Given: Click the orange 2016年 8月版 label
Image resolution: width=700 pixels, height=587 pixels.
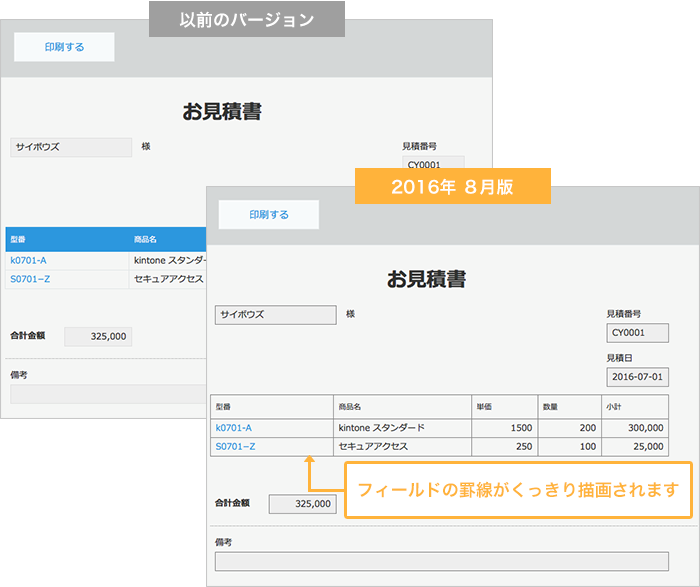Looking at the screenshot, I should coord(452,186).
